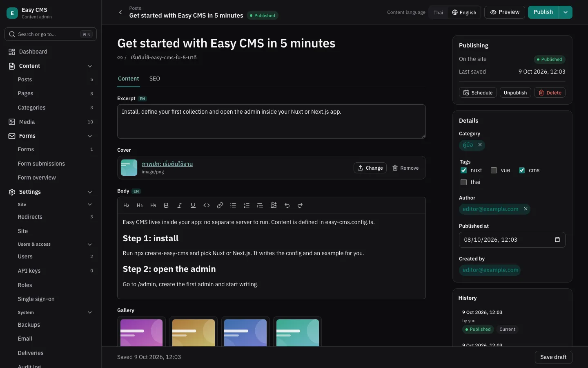Collapse the System group in sidebar
The width and height of the screenshot is (588, 368).
point(90,312)
